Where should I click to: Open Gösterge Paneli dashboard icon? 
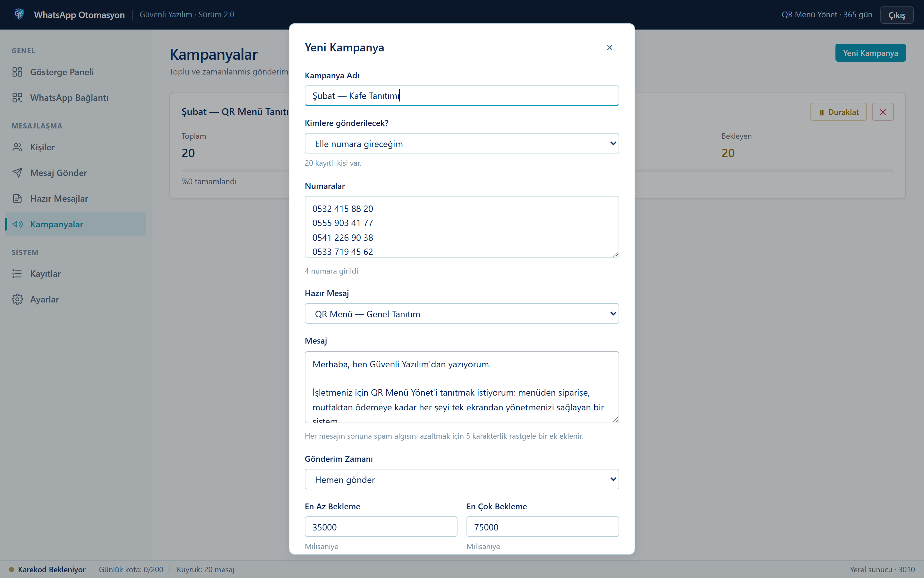[17, 72]
